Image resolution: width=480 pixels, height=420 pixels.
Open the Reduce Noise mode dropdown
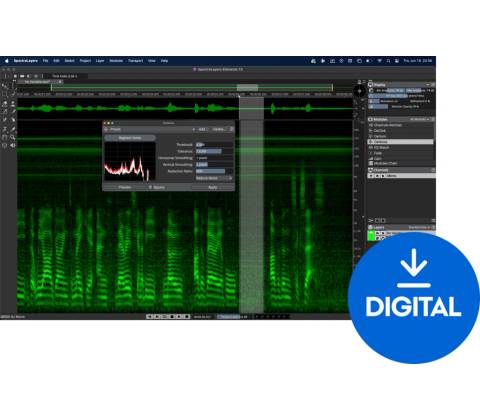pos(214,178)
